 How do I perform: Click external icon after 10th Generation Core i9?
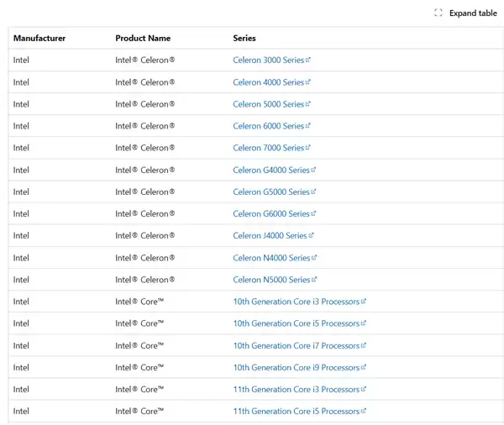click(364, 367)
